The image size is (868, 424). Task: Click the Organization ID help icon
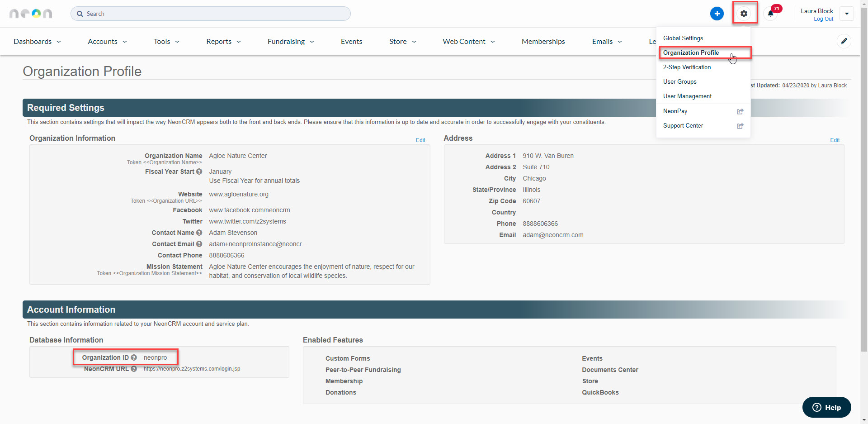click(134, 357)
